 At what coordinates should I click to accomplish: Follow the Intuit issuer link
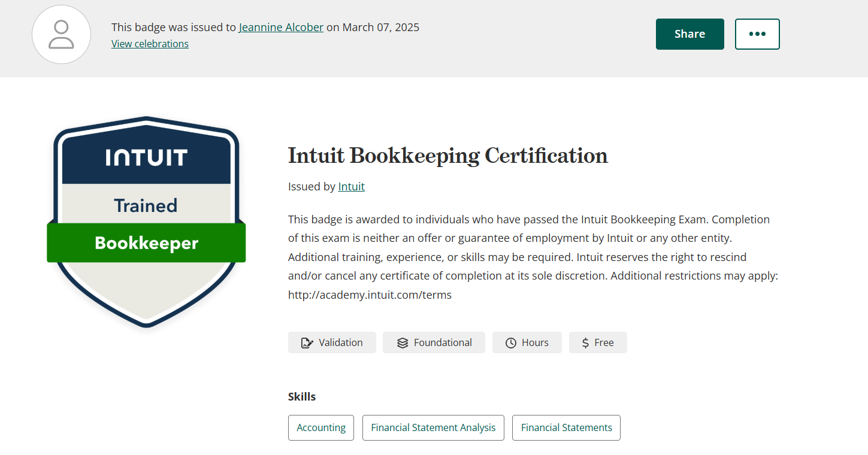(x=351, y=187)
